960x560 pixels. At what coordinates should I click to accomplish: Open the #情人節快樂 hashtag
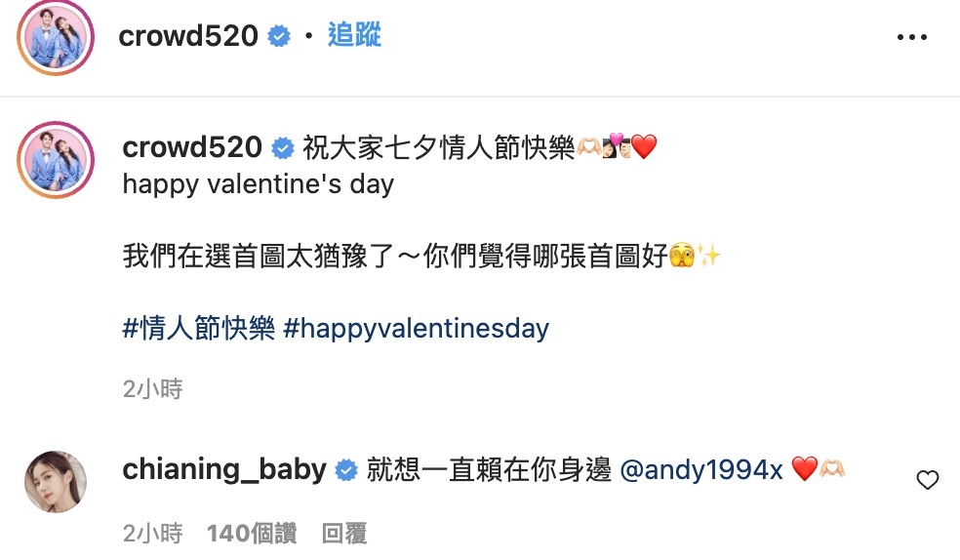coord(198,328)
